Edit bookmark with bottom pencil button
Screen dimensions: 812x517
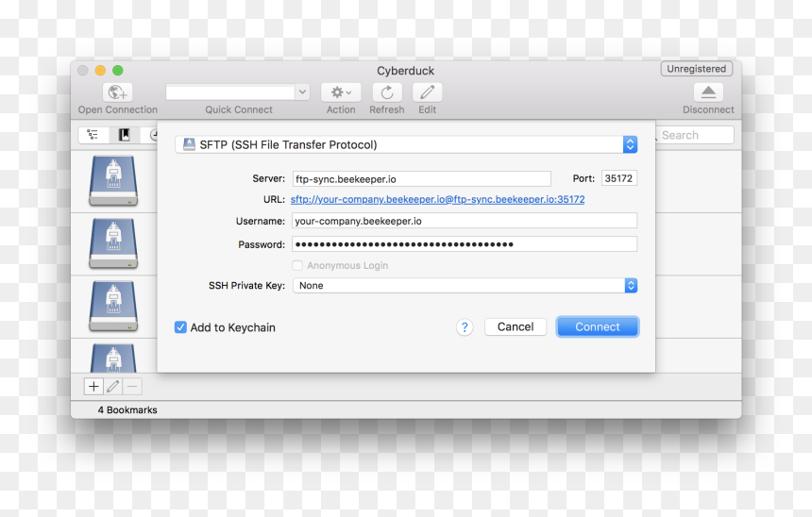tap(113, 386)
